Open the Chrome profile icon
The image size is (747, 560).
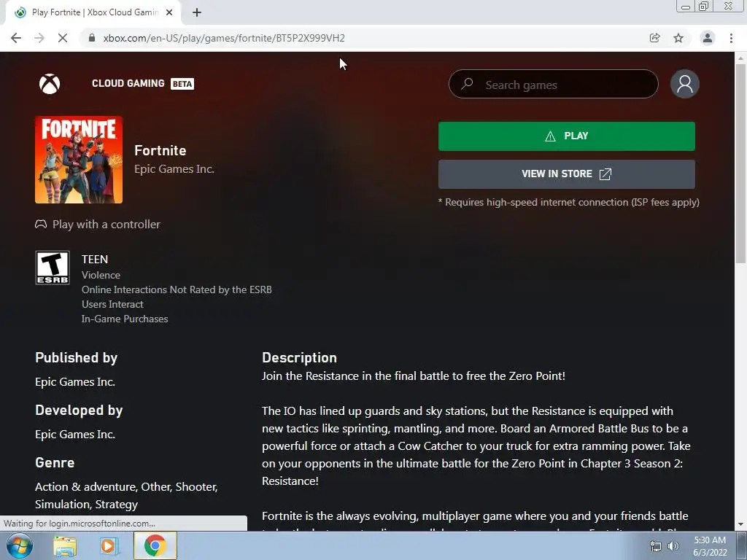coord(708,38)
